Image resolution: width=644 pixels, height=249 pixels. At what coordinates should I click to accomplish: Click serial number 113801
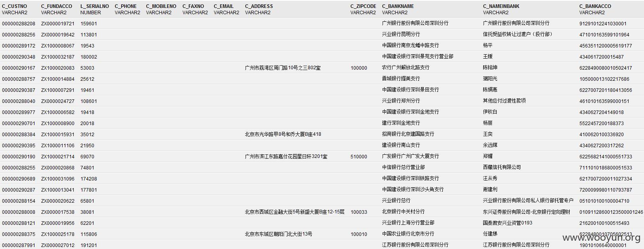[x=89, y=35]
